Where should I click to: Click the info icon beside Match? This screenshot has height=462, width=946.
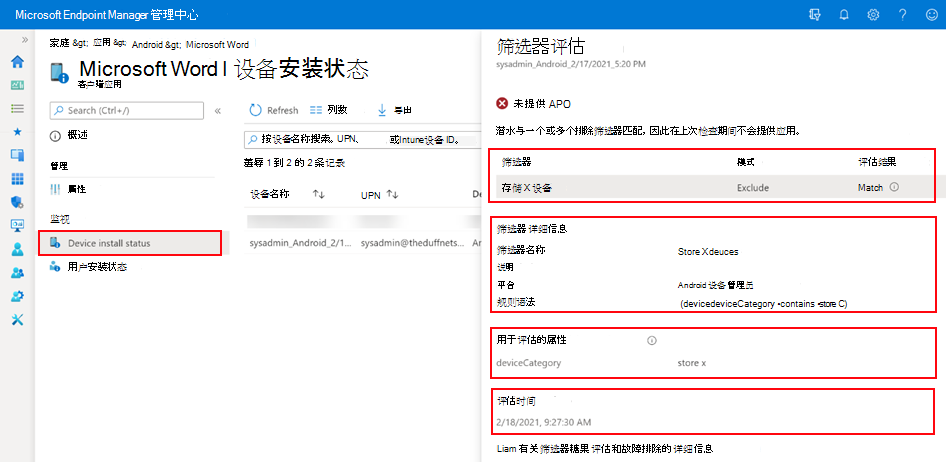(x=894, y=188)
